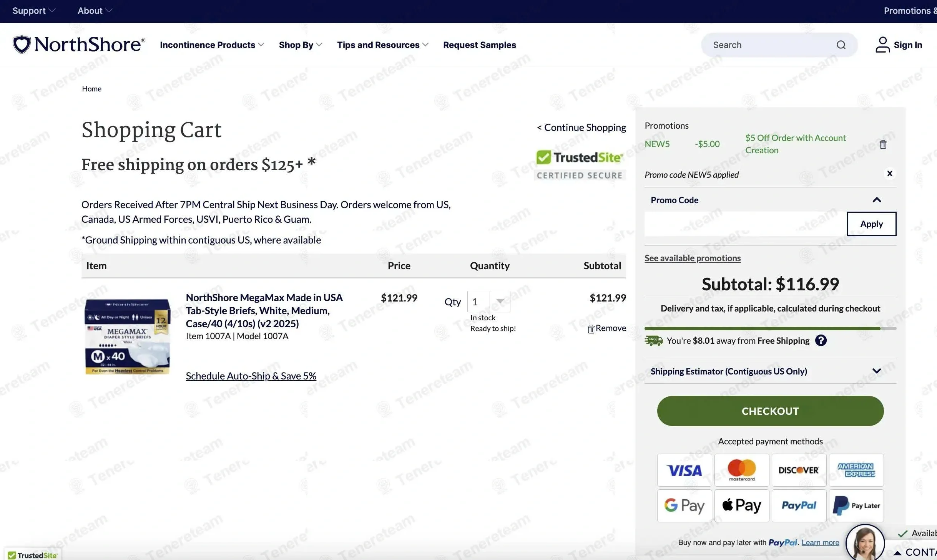Open the Tips and Resources menu

click(382, 45)
